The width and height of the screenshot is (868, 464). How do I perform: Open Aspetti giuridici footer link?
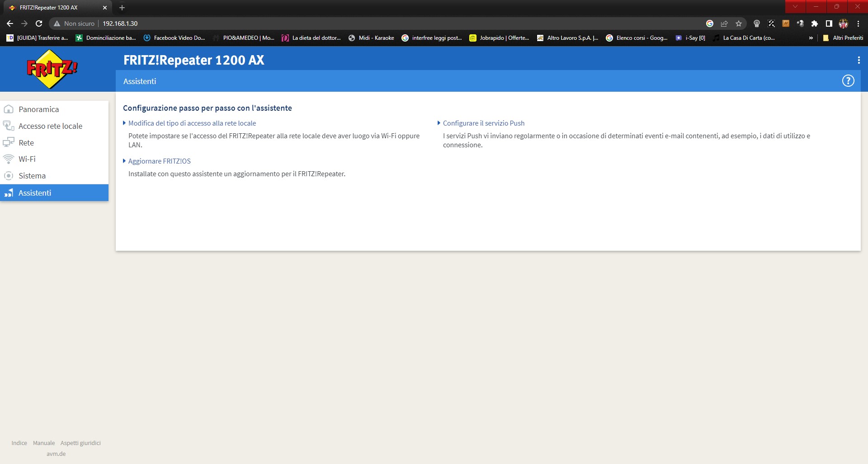tap(80, 443)
